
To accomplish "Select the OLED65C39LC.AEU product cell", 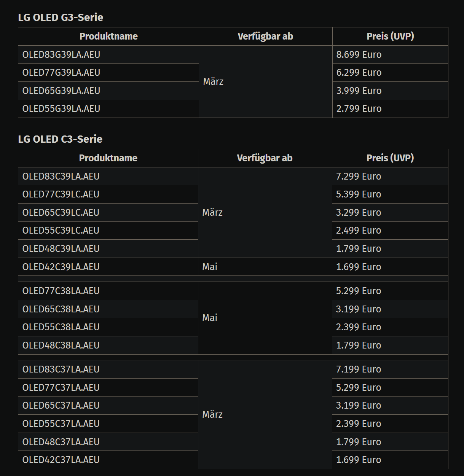I will 108,212.
